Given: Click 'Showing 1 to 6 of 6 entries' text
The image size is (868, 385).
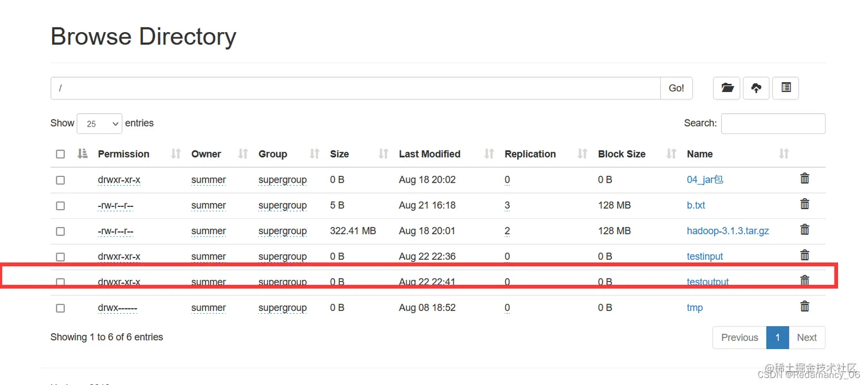Looking at the screenshot, I should coord(107,337).
